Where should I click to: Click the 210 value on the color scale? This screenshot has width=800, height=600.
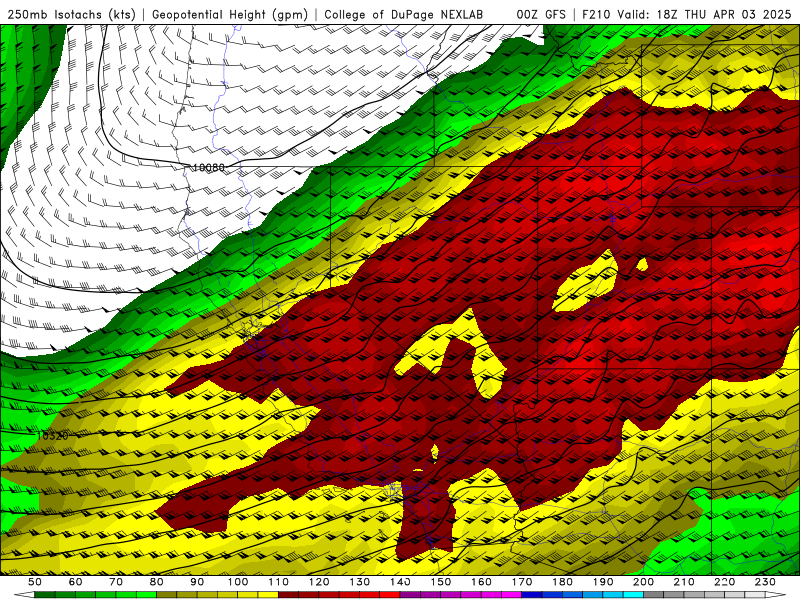684,582
